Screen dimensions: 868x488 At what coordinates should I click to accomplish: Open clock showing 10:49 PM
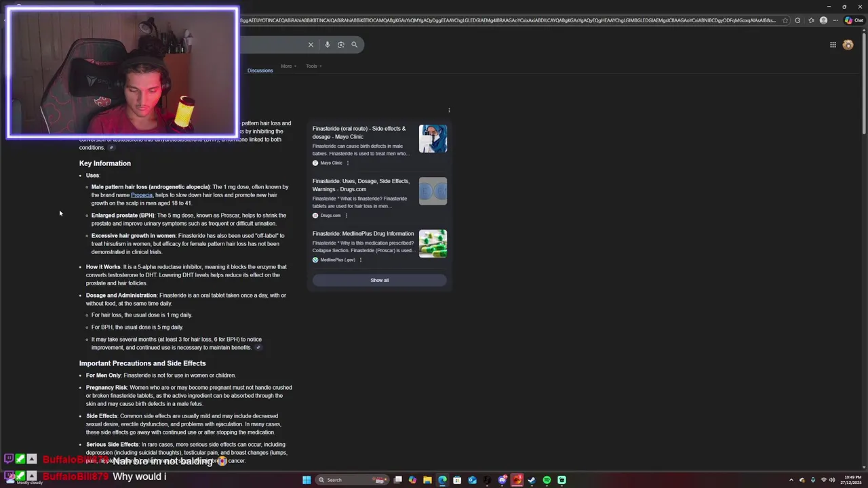852,480
